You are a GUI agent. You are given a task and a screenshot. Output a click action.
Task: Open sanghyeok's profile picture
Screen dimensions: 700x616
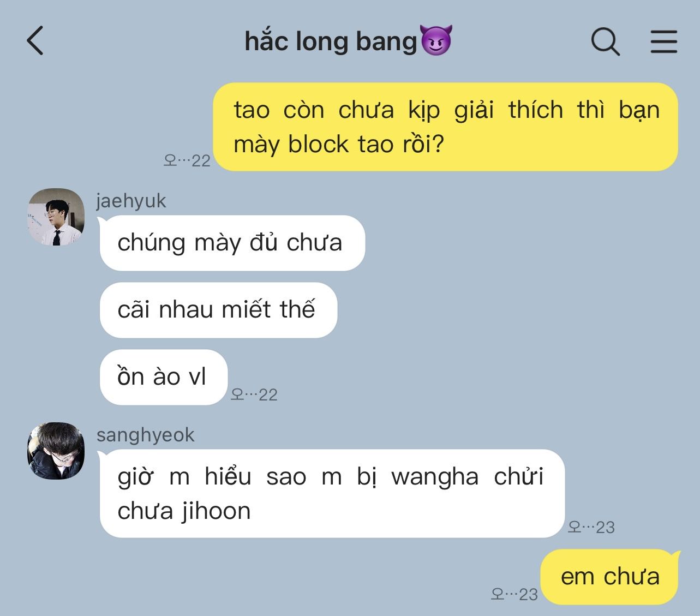(x=56, y=451)
